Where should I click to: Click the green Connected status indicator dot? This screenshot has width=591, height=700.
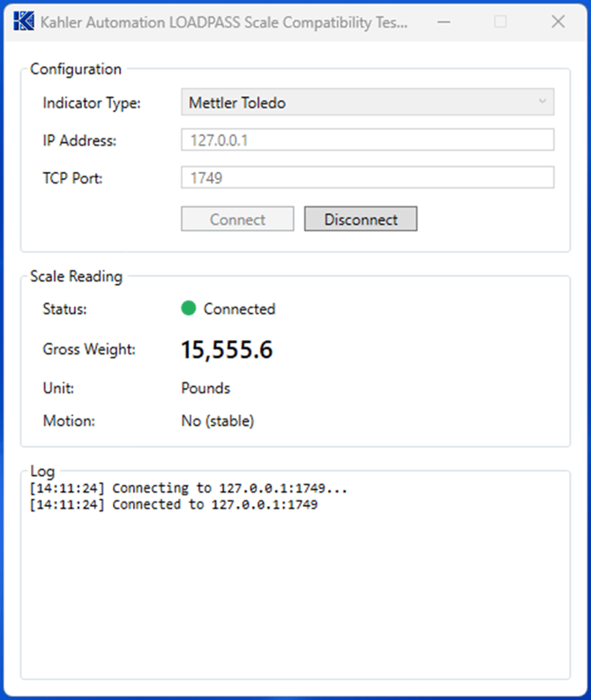click(x=188, y=309)
